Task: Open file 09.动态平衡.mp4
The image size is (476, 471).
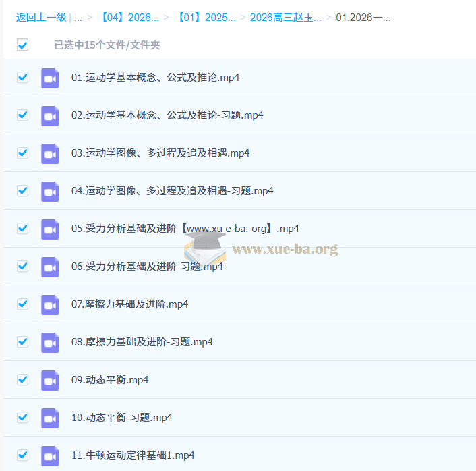Action: 110,380
